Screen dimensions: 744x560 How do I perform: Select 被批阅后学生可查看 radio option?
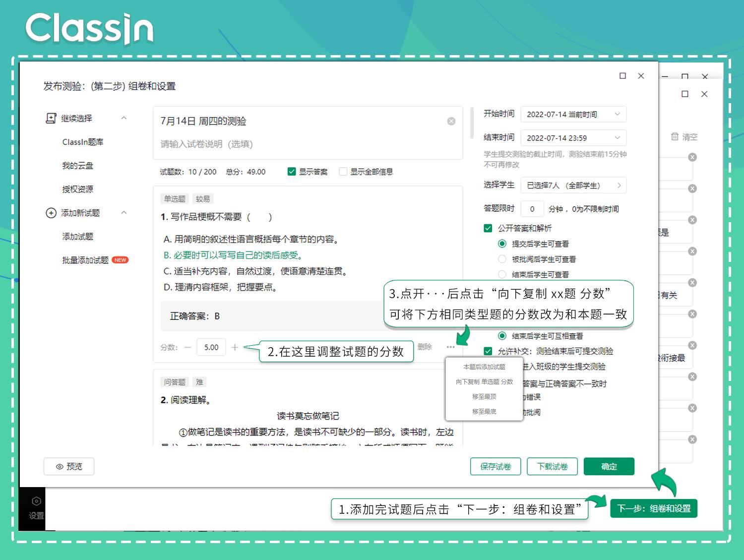pyautogui.click(x=502, y=259)
